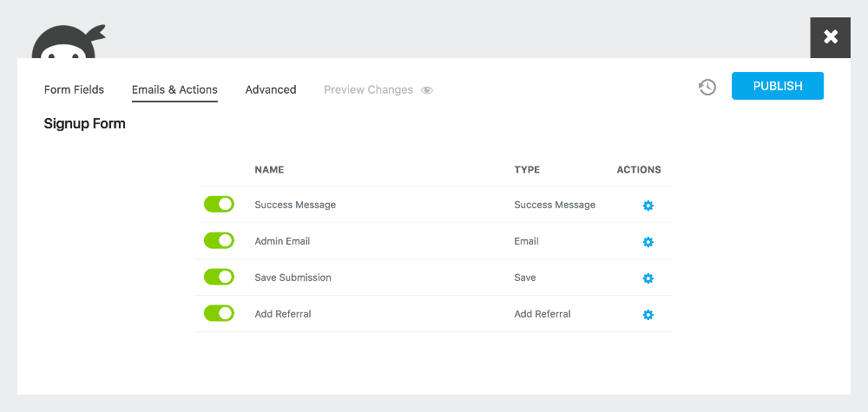Select the Emails & Actions tab
Image resolution: width=868 pixels, height=412 pixels.
(174, 90)
